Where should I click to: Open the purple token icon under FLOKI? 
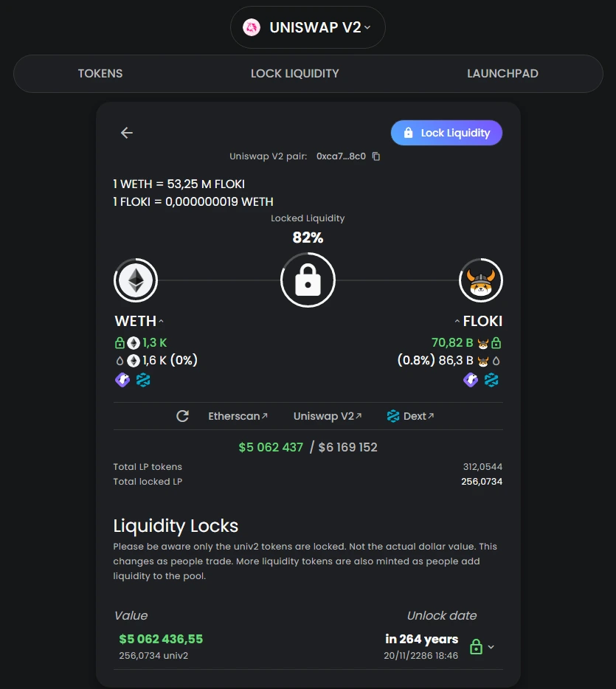coord(471,380)
